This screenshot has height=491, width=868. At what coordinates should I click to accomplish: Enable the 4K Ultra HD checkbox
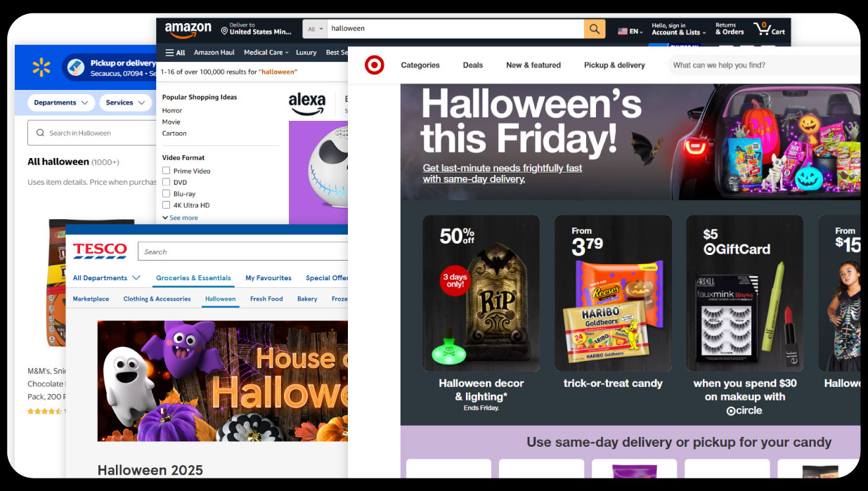tap(166, 205)
